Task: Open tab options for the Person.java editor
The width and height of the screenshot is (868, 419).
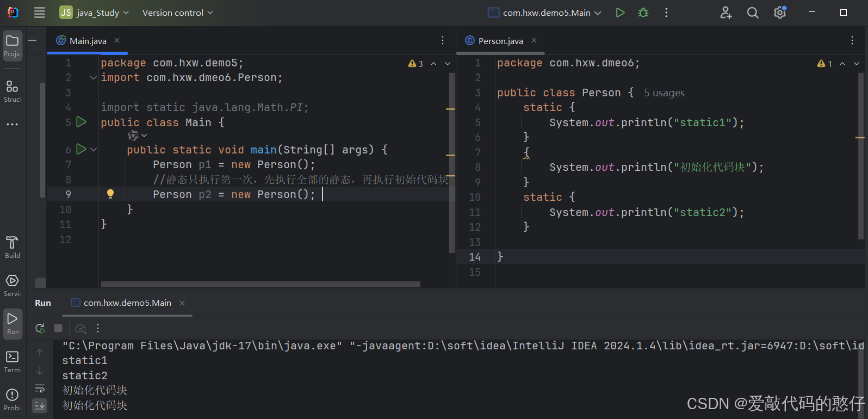Action: point(852,40)
